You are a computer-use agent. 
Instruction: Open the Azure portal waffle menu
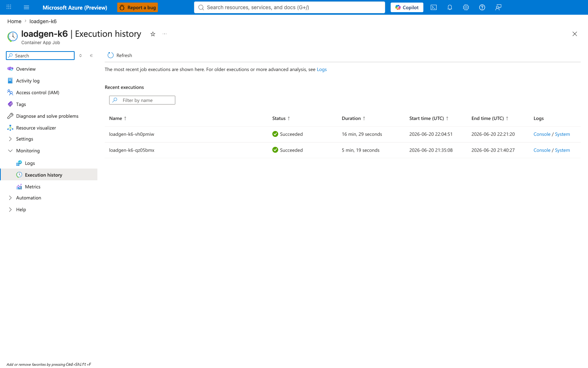tap(9, 7)
